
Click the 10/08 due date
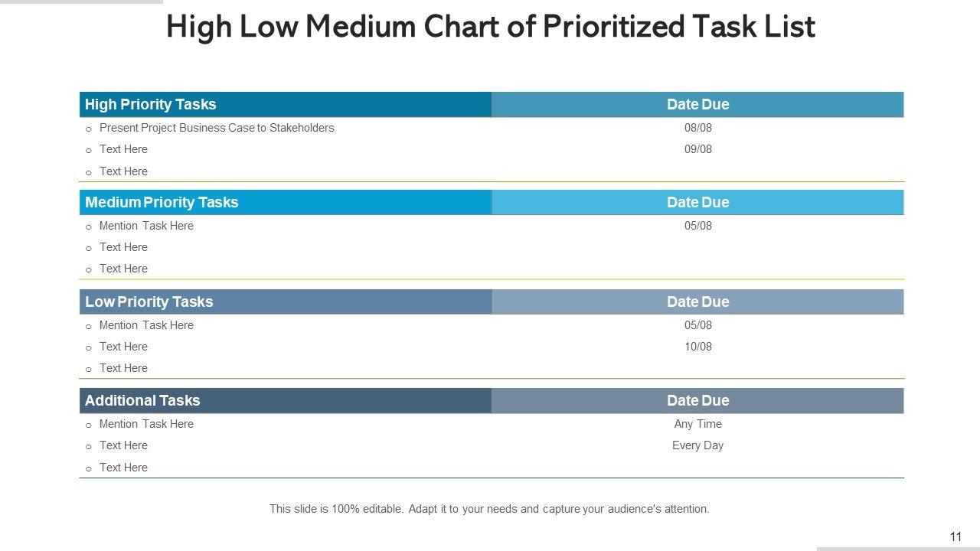(x=697, y=347)
